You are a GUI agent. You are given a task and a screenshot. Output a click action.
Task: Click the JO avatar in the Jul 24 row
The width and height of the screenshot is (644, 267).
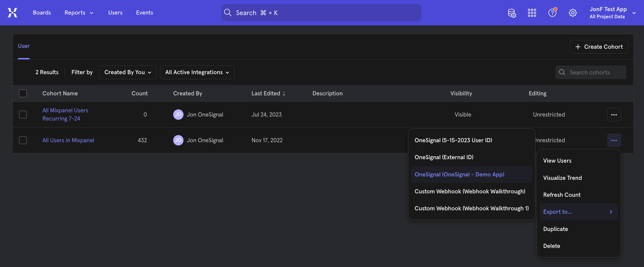(178, 114)
